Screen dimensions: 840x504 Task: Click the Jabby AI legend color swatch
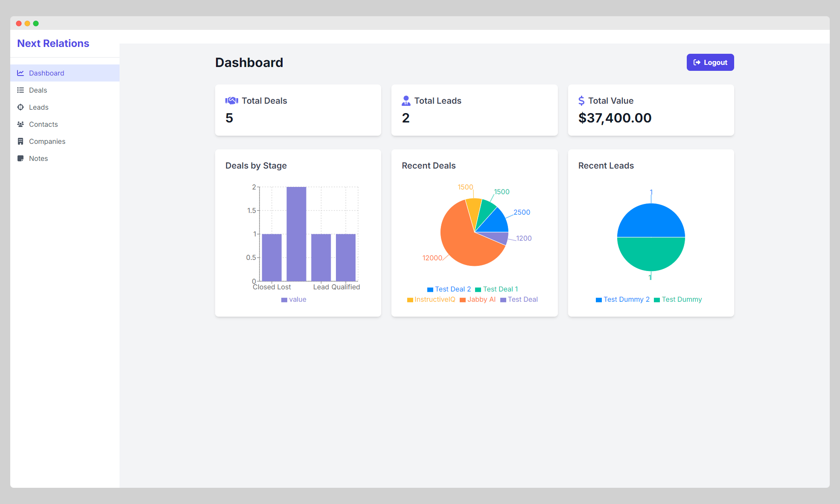click(x=463, y=300)
